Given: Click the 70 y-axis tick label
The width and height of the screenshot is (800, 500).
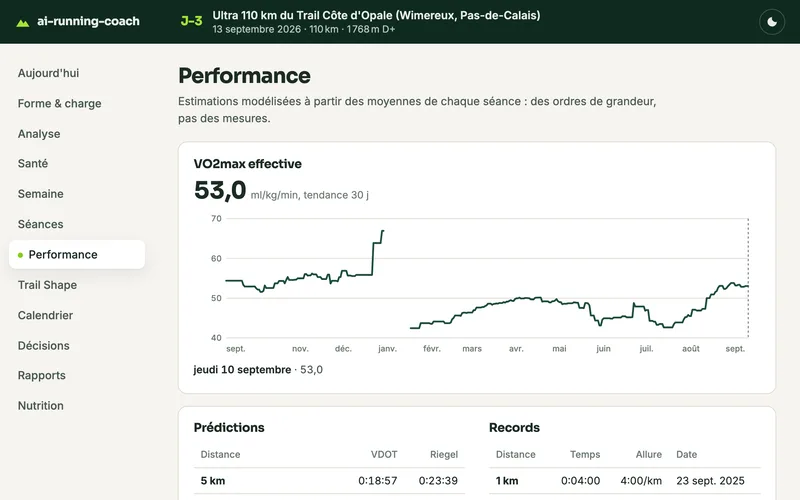Looking at the screenshot, I should click(216, 218).
